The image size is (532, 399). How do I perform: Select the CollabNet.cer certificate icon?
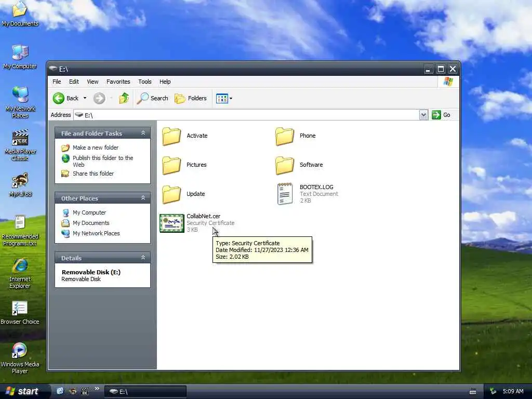click(172, 223)
